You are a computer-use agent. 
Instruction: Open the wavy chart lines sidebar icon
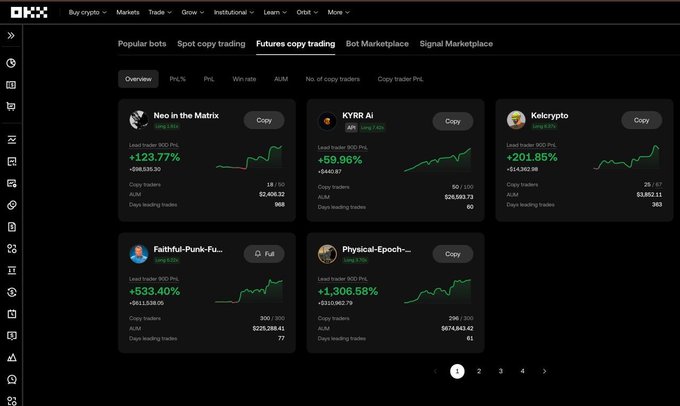(x=12, y=140)
